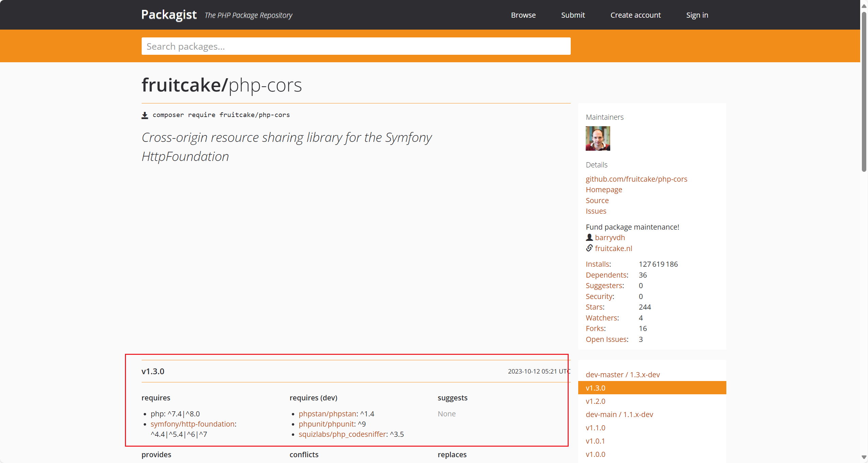Select dev-master / 1.3.x-dev version
The image size is (868, 463).
(x=622, y=375)
